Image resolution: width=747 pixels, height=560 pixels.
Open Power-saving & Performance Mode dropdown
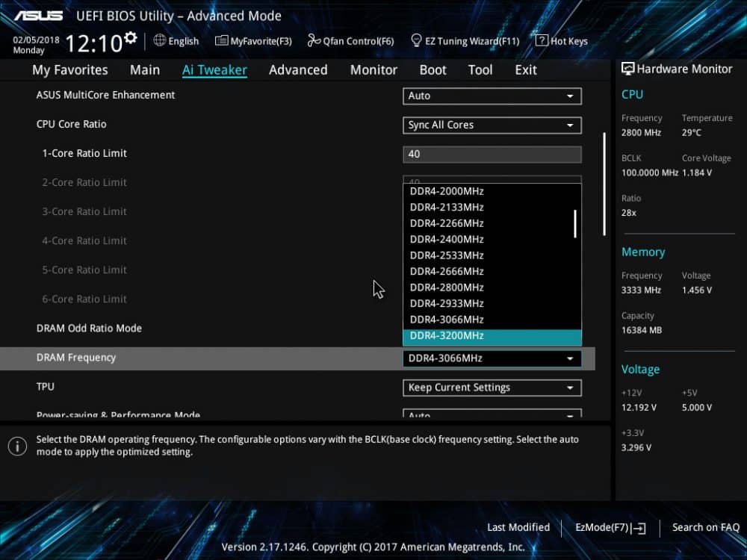click(x=492, y=413)
